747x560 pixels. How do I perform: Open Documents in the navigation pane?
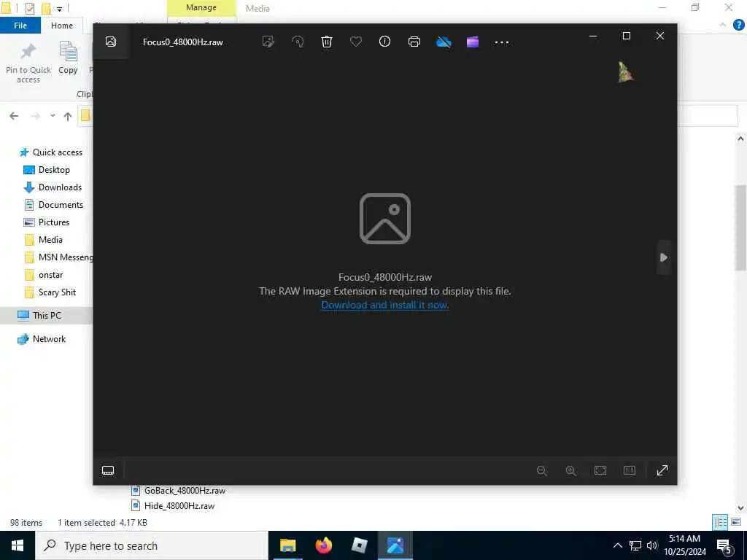61,205
